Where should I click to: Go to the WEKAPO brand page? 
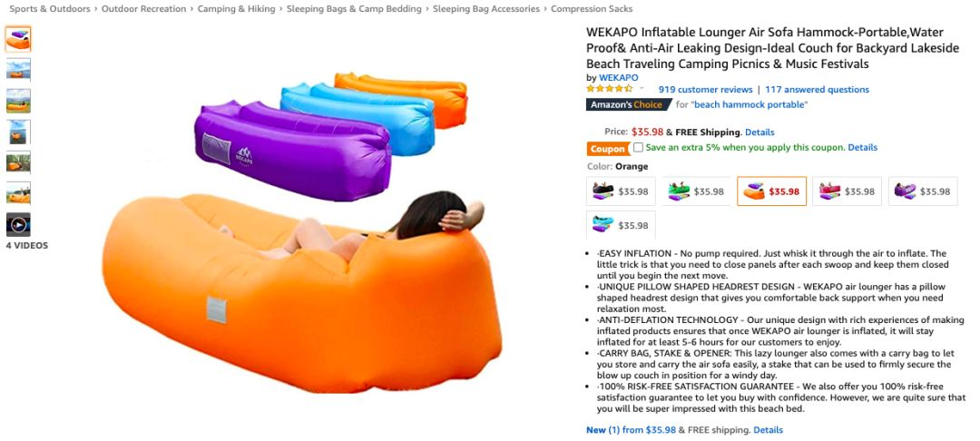click(x=619, y=77)
